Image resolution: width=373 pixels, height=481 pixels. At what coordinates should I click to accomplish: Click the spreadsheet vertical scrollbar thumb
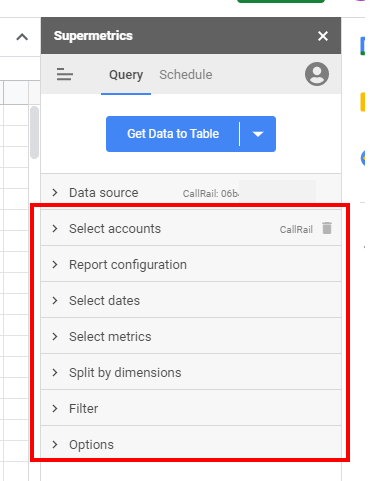pos(34,132)
